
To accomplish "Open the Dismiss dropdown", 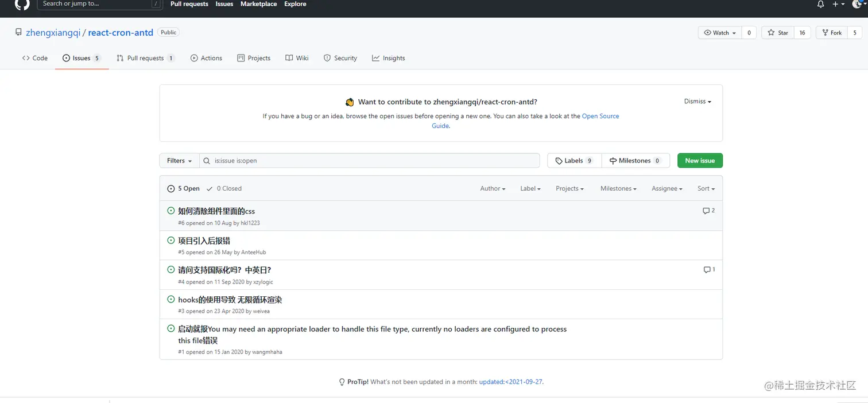I will click(x=697, y=102).
